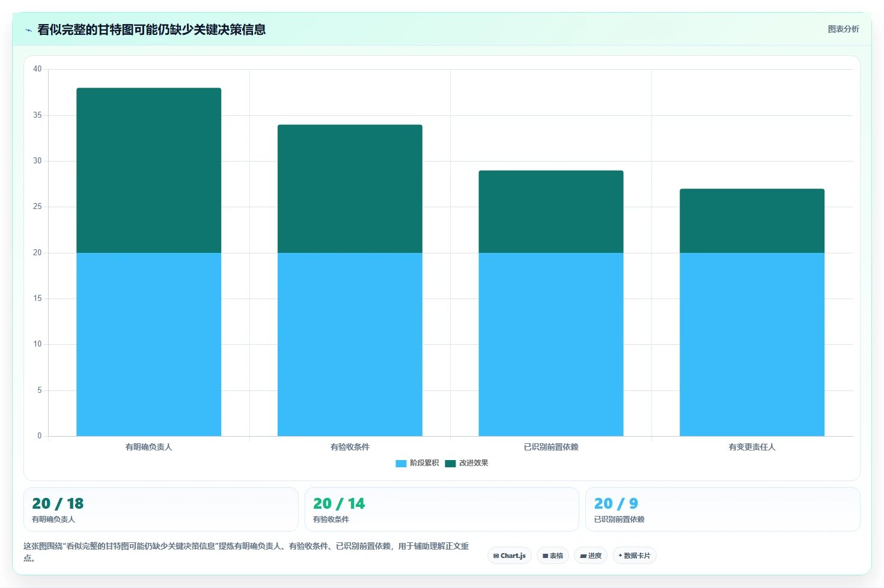Screen dimensions: 884x588
Task: Click the 有验收条件 blue cumulative bar
Action: pos(350,344)
